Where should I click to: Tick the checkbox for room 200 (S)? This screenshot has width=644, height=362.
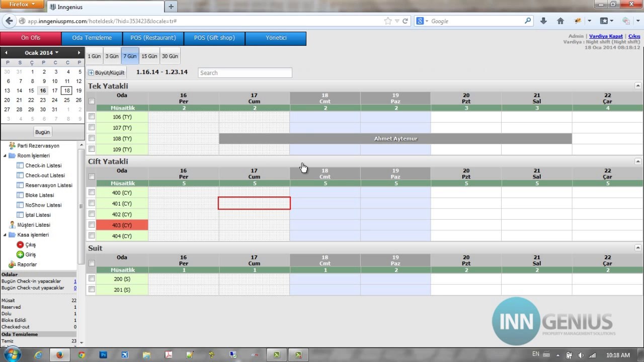92,279
